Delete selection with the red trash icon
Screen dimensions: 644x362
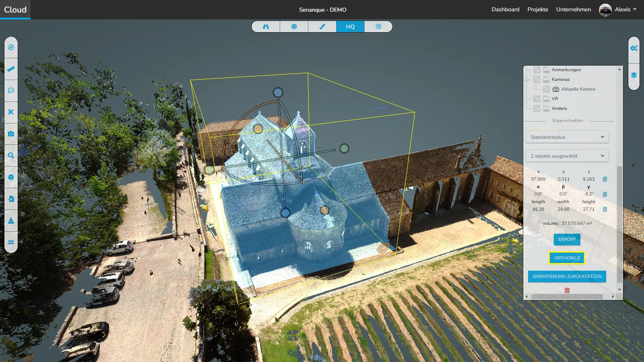[x=567, y=290]
